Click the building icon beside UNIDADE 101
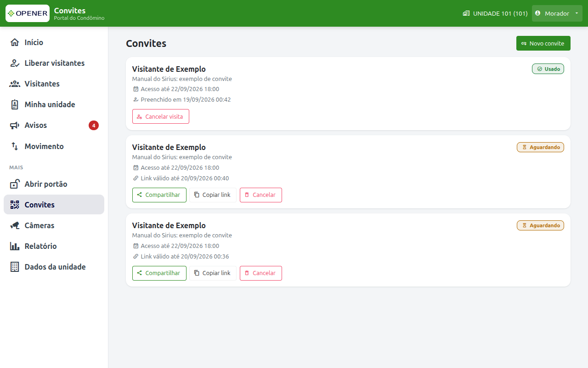588x368 pixels. click(x=466, y=13)
